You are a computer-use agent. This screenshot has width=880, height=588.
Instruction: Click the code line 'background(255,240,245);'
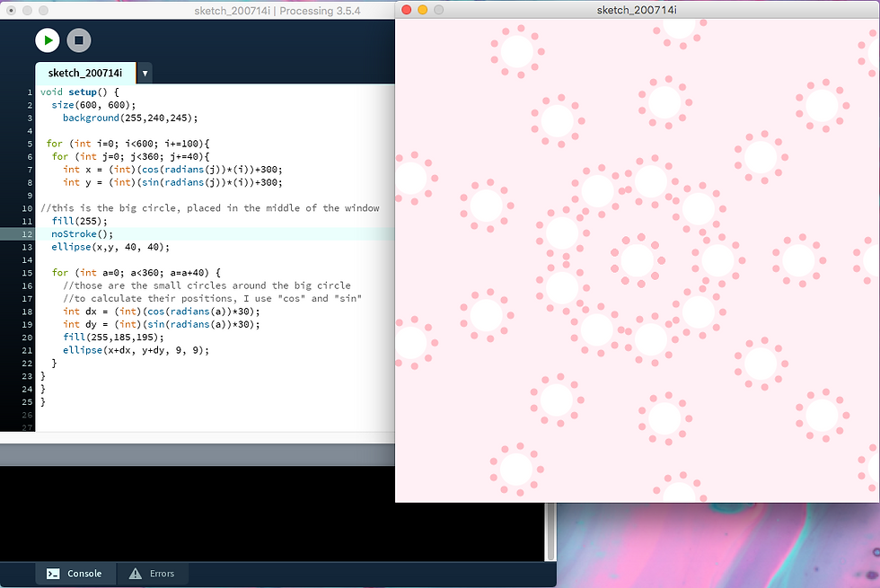pyautogui.click(x=130, y=118)
